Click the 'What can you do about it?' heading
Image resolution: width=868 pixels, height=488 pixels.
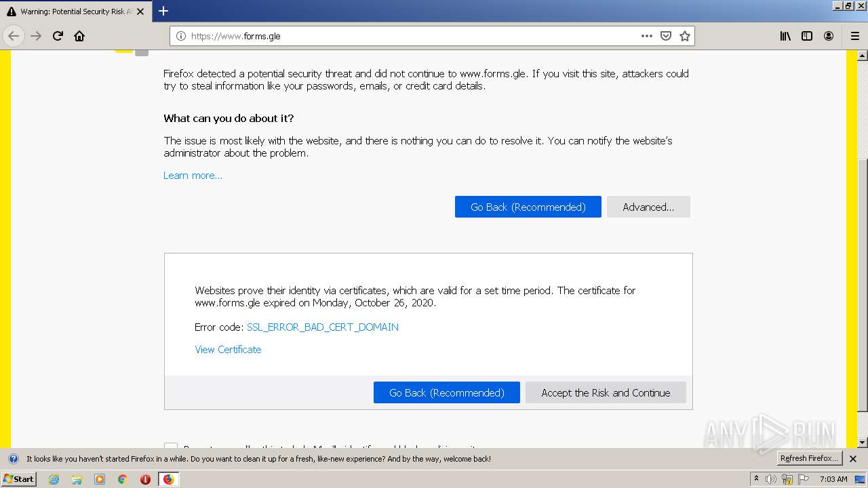[229, 118]
